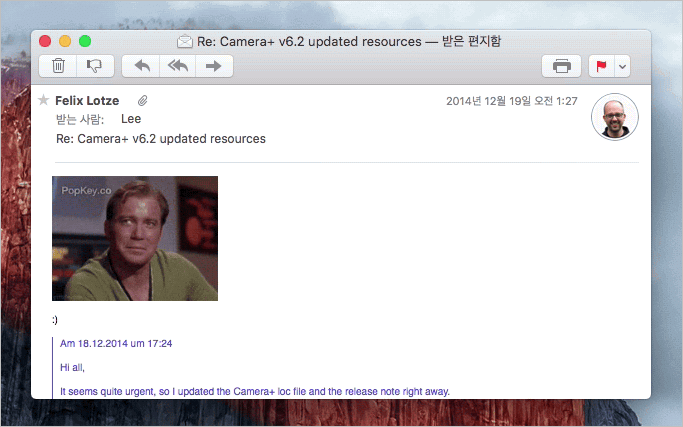683x427 pixels.
Task: Click the quoted text 'Hi all,'
Action: pos(72,367)
